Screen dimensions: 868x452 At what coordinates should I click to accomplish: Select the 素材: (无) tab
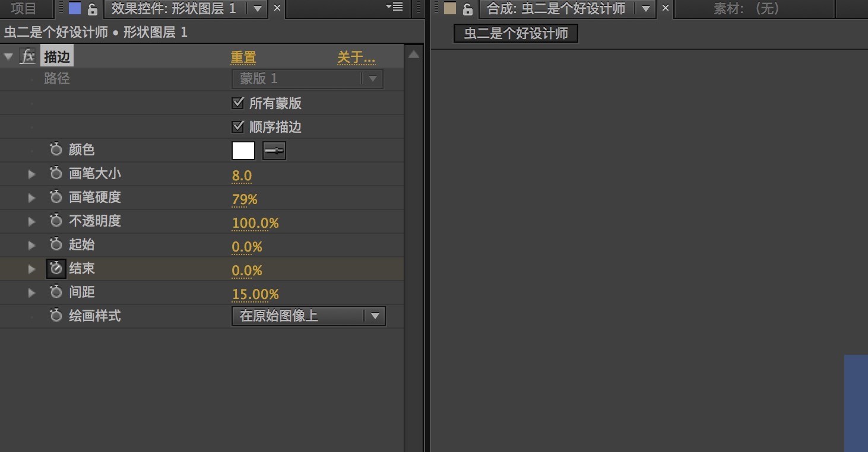click(747, 8)
